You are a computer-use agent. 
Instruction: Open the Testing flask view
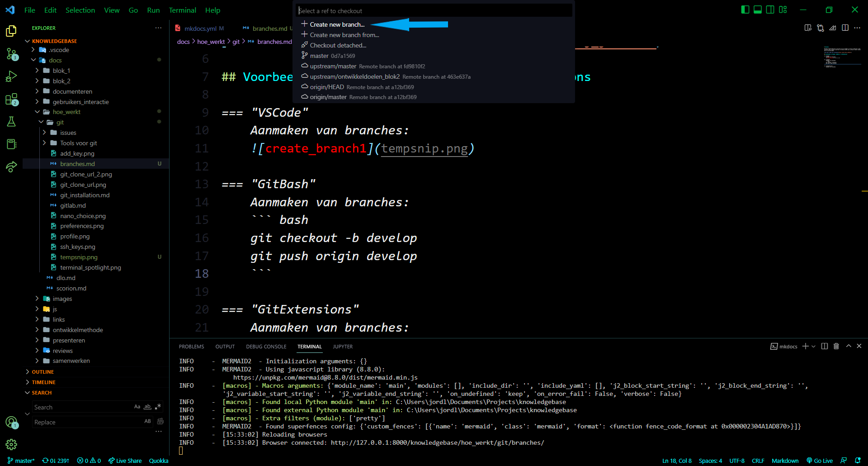(11, 122)
